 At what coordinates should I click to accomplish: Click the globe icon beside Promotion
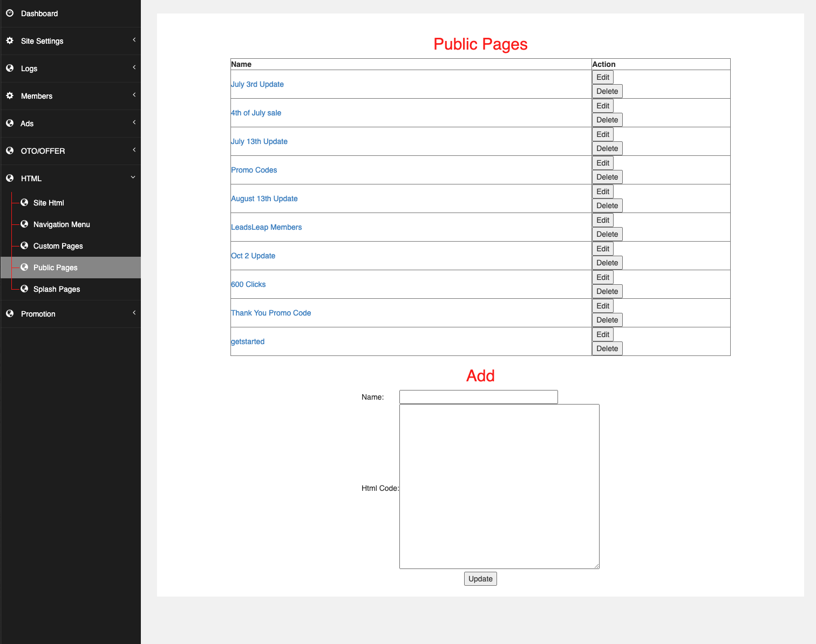pyautogui.click(x=10, y=313)
